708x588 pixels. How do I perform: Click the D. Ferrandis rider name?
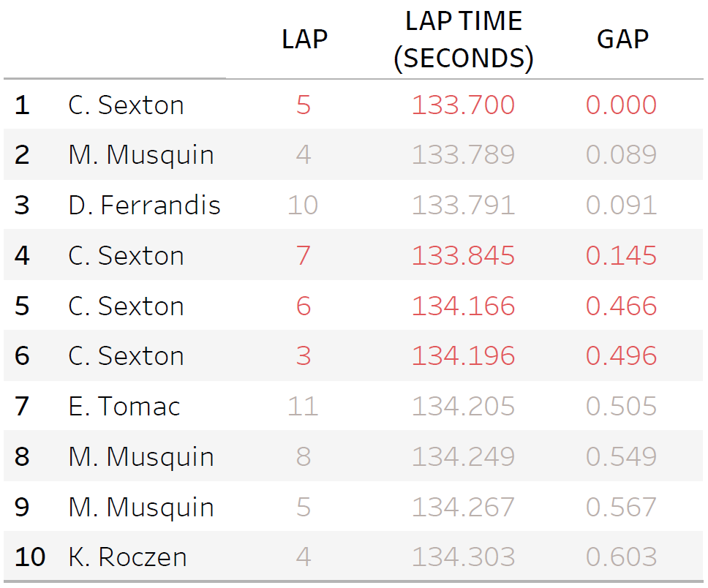tap(144, 206)
